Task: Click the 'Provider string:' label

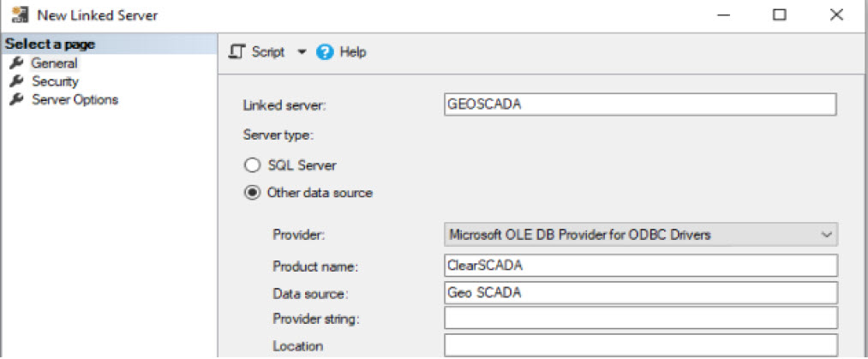Action: pyautogui.click(x=316, y=320)
